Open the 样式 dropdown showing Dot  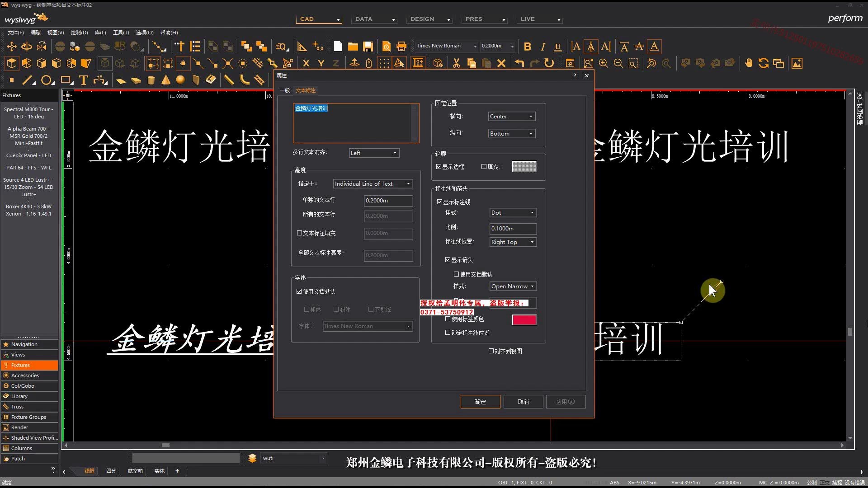coord(513,212)
